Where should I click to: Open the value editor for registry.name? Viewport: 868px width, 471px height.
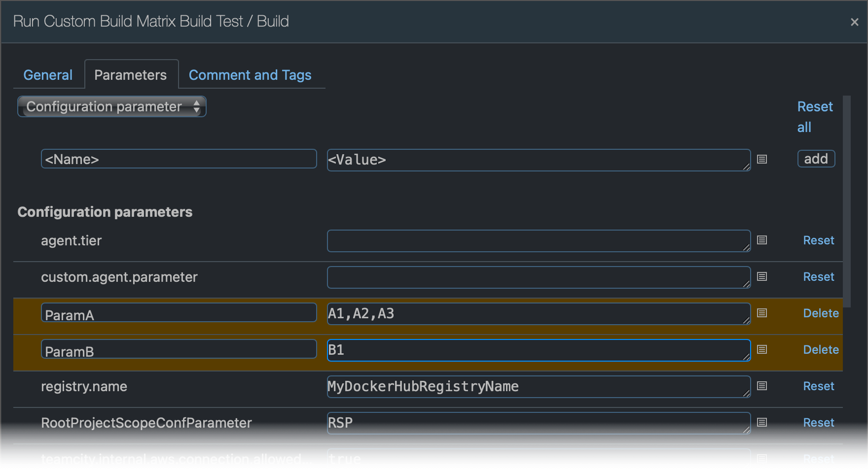point(761,386)
